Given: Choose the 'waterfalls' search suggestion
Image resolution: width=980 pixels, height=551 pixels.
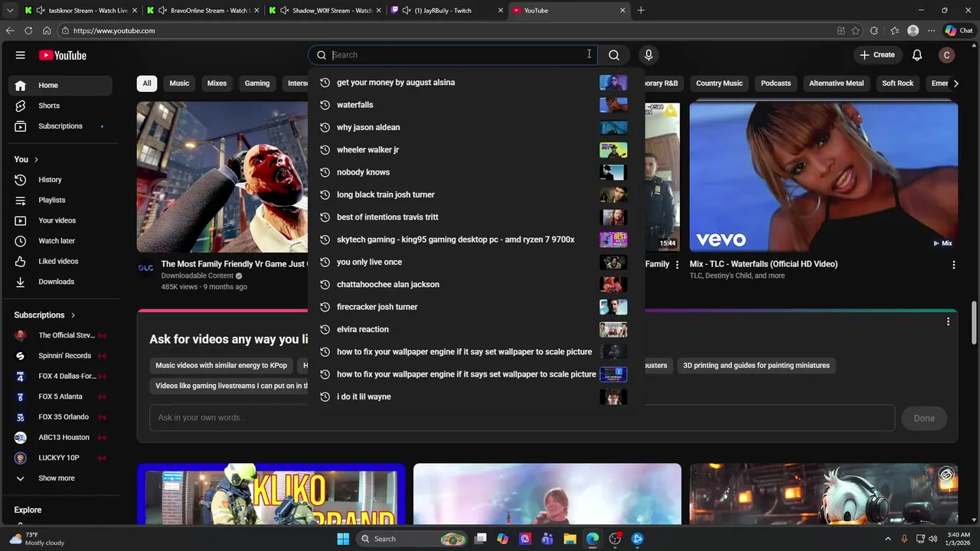Looking at the screenshot, I should point(475,105).
